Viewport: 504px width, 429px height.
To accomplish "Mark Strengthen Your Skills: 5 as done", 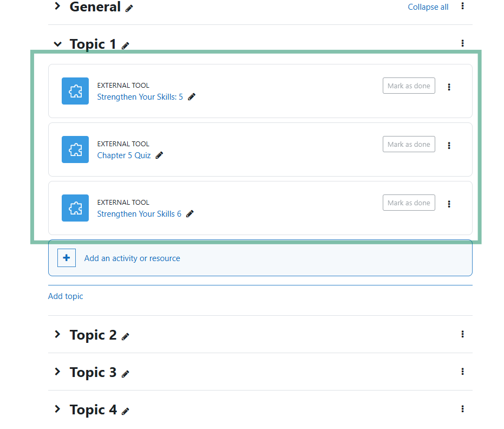I will 409,86.
